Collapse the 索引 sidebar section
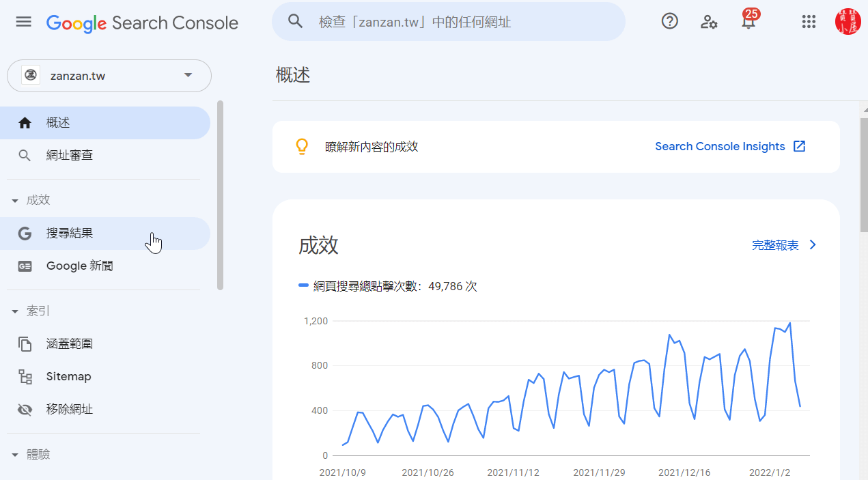868x480 pixels. tap(15, 311)
